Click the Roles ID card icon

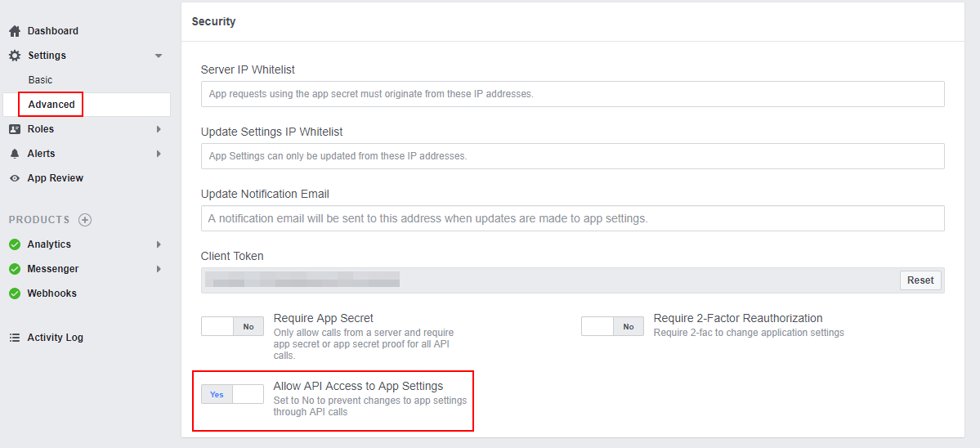coord(14,129)
